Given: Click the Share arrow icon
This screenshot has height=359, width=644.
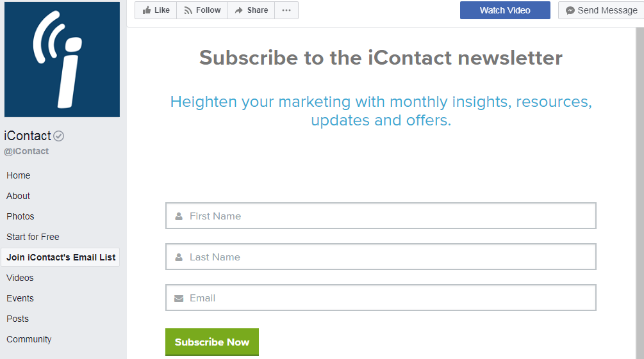Looking at the screenshot, I should coord(238,11).
